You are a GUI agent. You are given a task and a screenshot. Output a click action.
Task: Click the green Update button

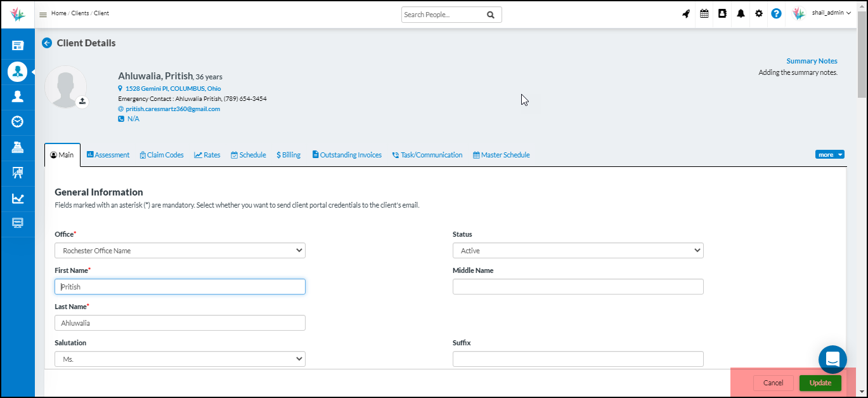click(x=820, y=383)
